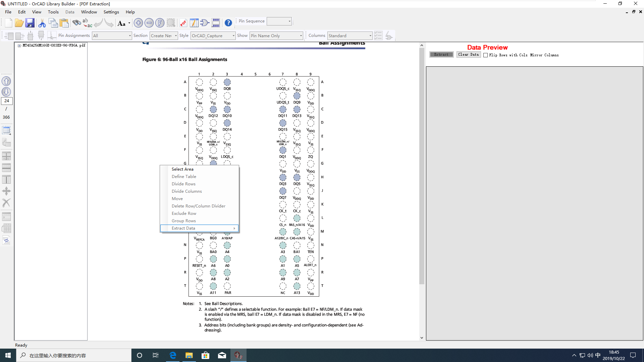Use the binoculars Find tool
Image resolution: width=644 pixels, height=362 pixels.
(77, 22)
